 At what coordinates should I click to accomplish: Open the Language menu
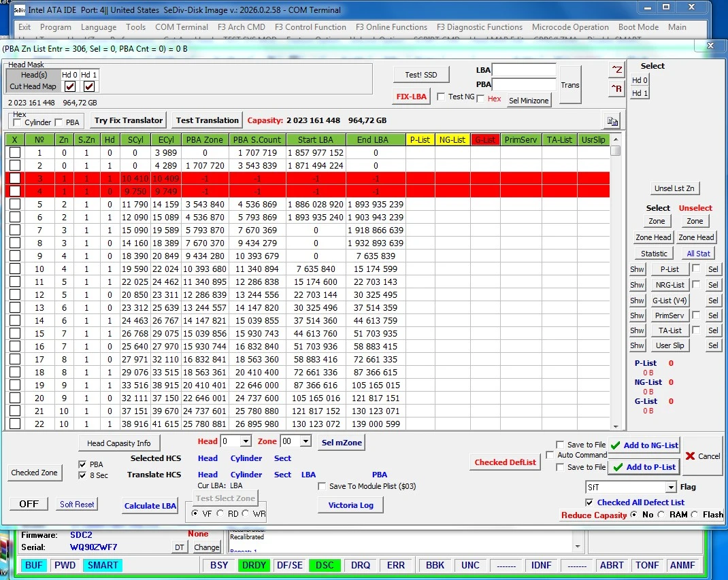pos(99,27)
